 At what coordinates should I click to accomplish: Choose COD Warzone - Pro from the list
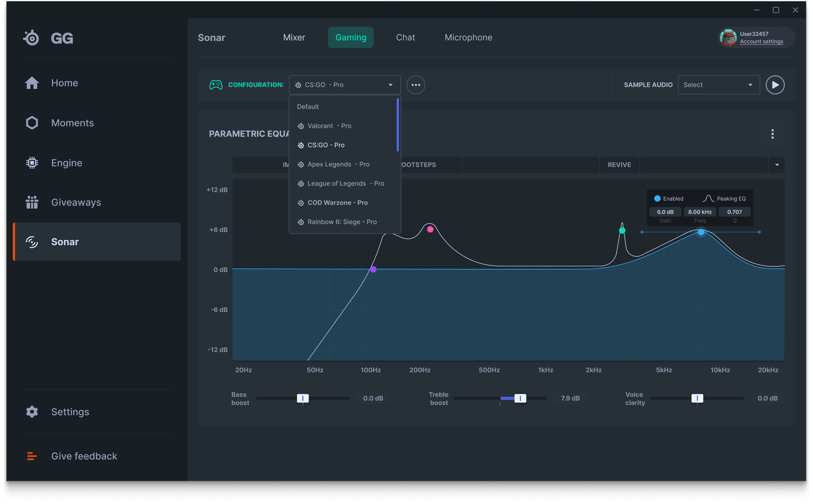pos(337,202)
